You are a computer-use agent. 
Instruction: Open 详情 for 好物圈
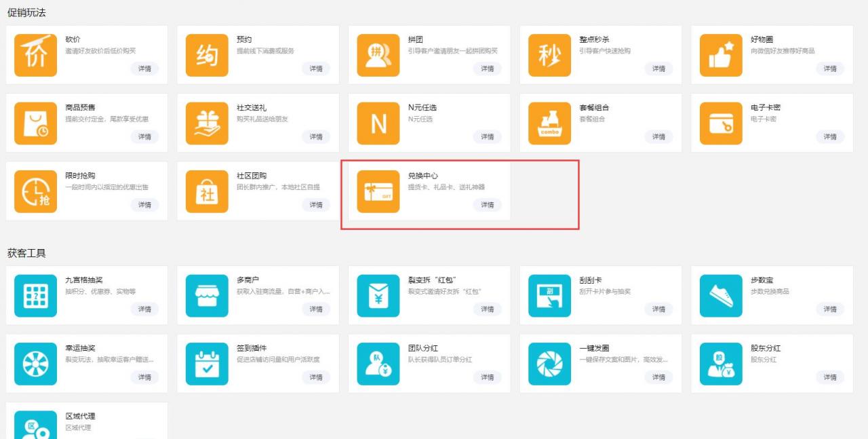click(x=830, y=69)
